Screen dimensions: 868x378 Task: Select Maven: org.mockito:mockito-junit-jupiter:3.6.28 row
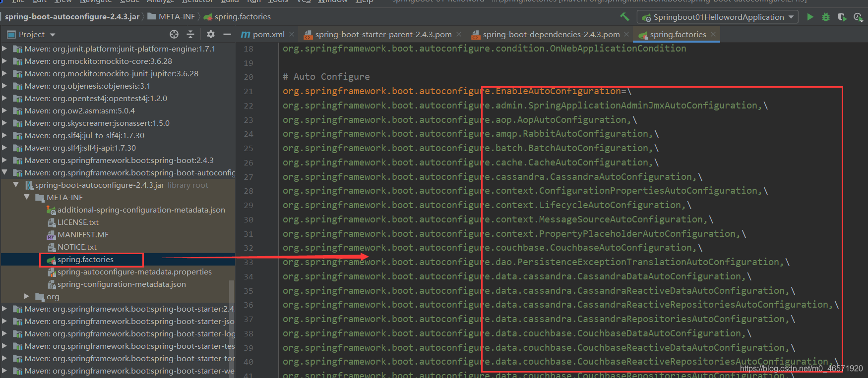tap(118, 74)
